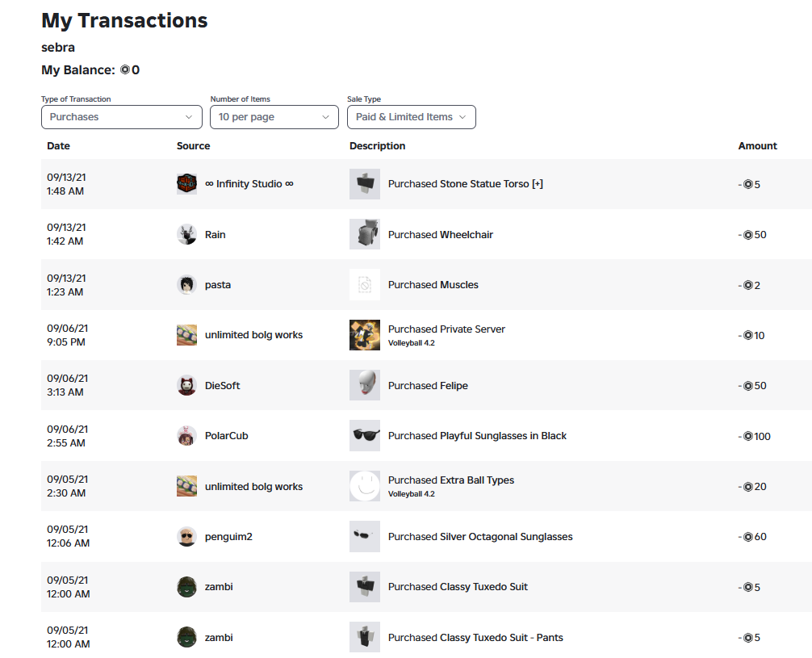This screenshot has height=658, width=812.
Task: Open Purchased Silver Octagonal Sunglasses link
Action: point(480,537)
